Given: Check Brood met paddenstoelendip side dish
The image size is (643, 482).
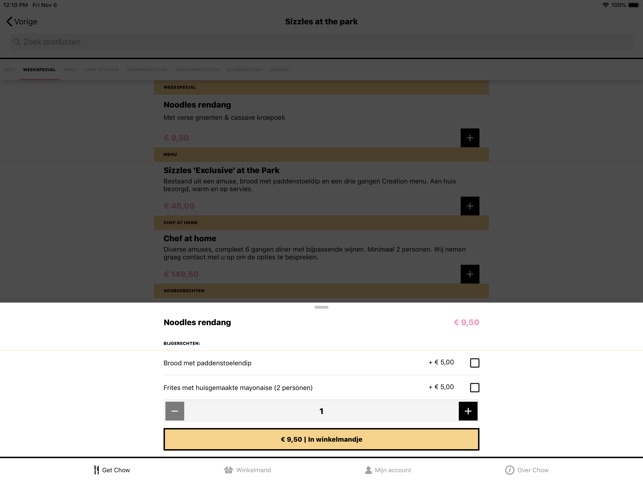Looking at the screenshot, I should 474,363.
